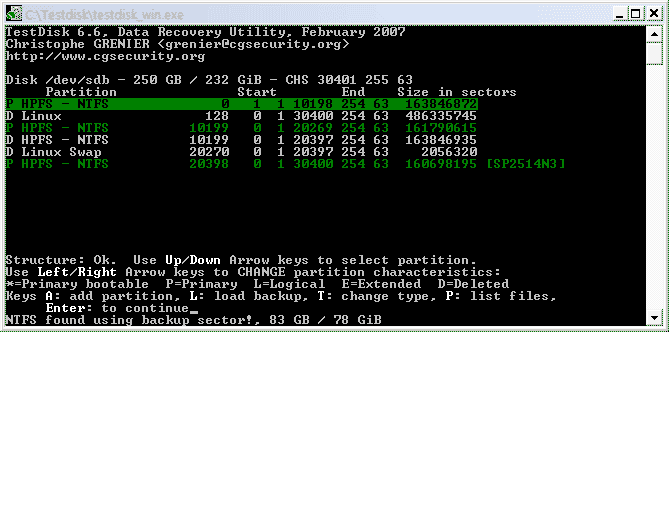Click 'Enter: to continue' prompt
Screen dimensions: 669x512
(117, 308)
